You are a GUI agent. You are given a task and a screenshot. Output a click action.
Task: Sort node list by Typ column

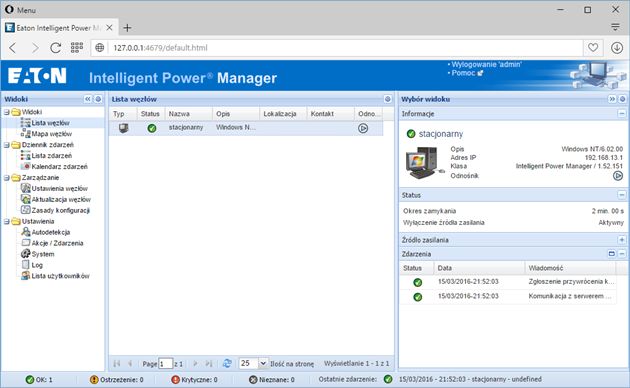123,114
